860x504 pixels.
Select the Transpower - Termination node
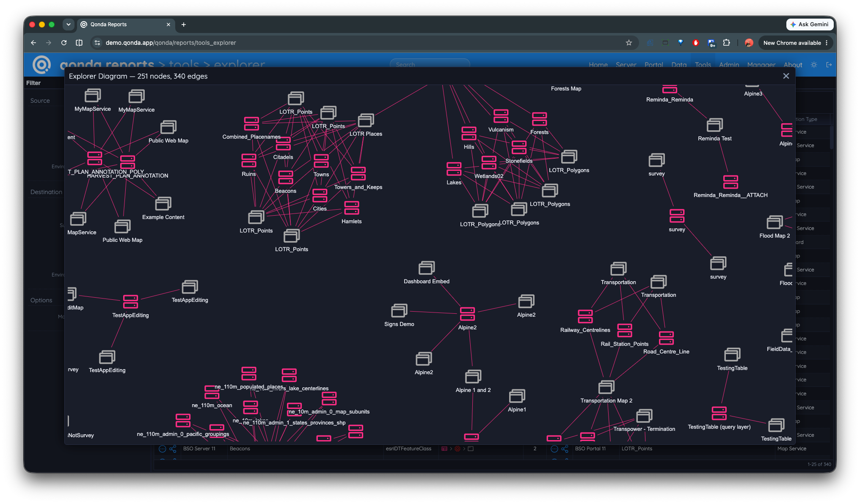pos(644,416)
